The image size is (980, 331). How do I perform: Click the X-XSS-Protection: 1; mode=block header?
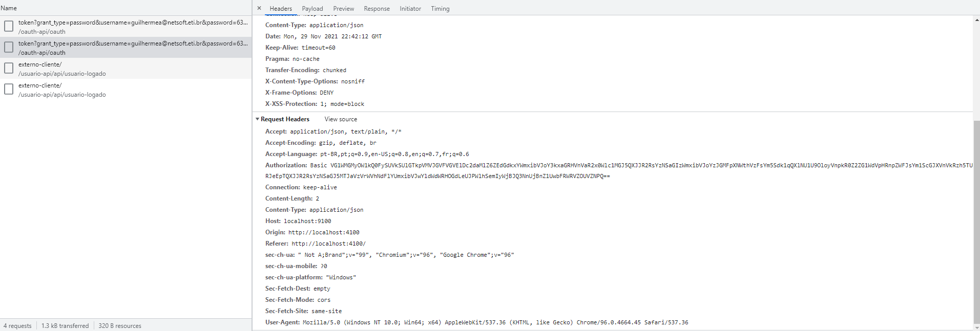pyautogui.click(x=315, y=104)
